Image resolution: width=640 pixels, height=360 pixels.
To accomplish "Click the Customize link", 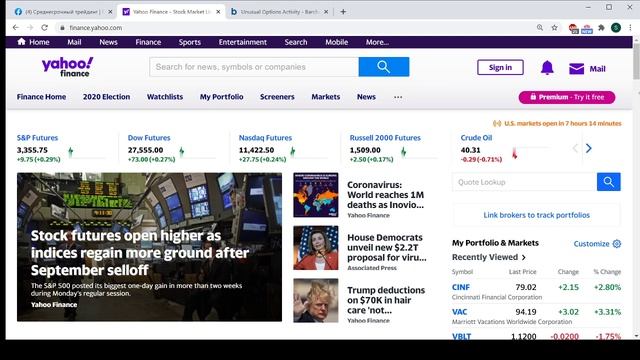I will [x=591, y=244].
